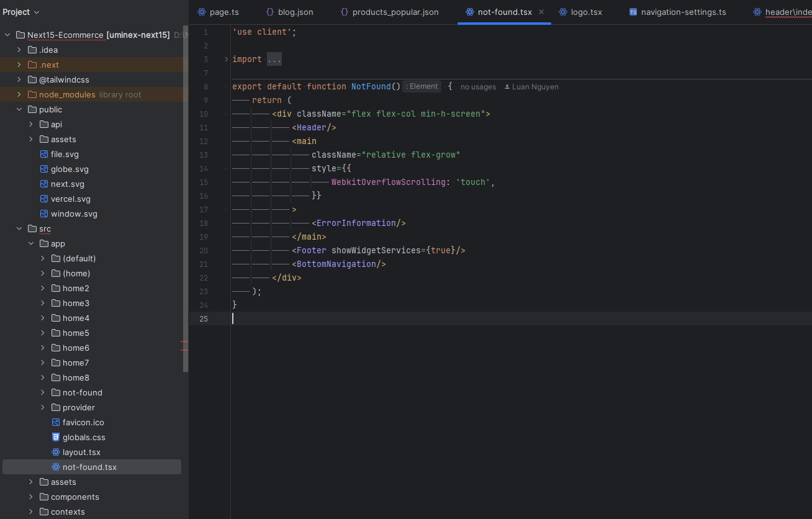Expand the components folder
The height and width of the screenshot is (519, 812).
click(x=30, y=497)
